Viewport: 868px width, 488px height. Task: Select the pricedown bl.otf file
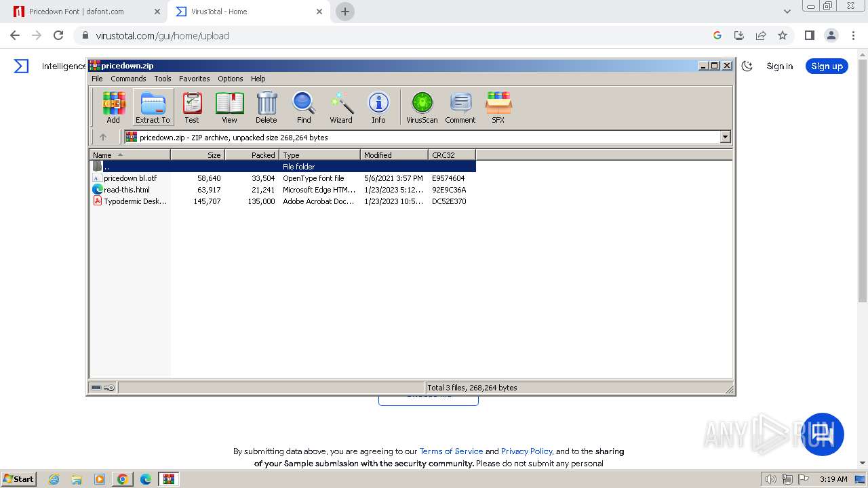pyautogui.click(x=283, y=178)
